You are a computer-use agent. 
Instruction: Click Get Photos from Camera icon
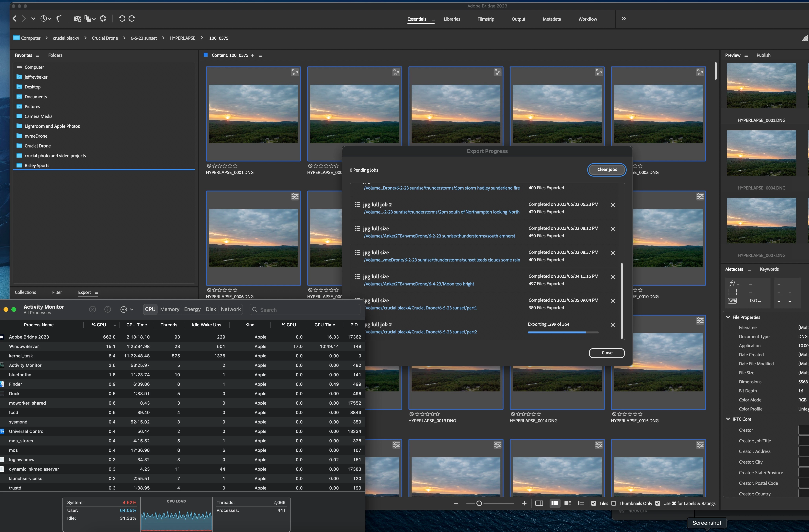coord(77,19)
